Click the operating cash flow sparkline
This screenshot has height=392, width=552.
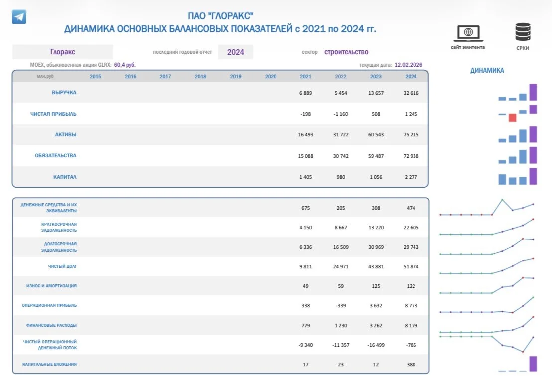click(487, 344)
